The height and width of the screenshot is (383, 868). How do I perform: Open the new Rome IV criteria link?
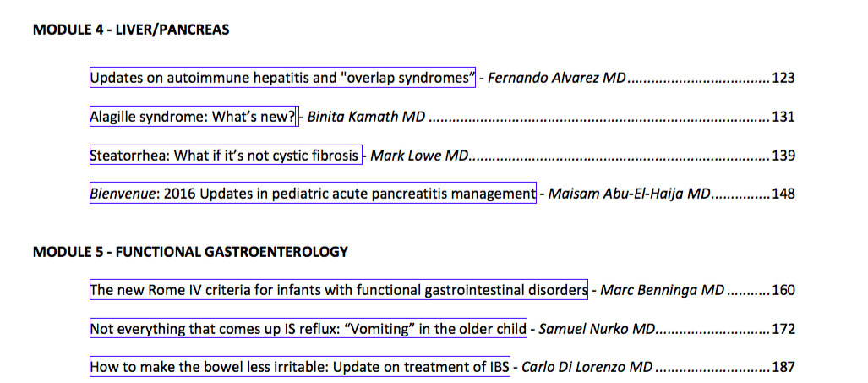pyautogui.click(x=339, y=290)
